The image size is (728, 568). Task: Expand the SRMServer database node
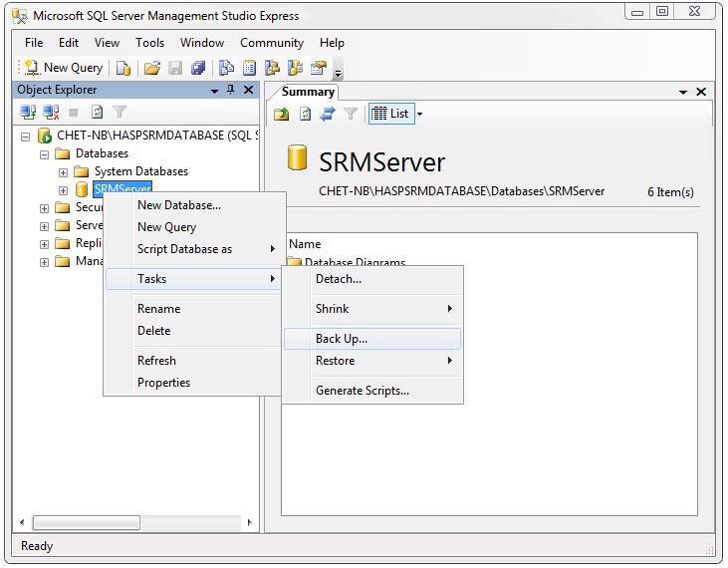[x=63, y=190]
